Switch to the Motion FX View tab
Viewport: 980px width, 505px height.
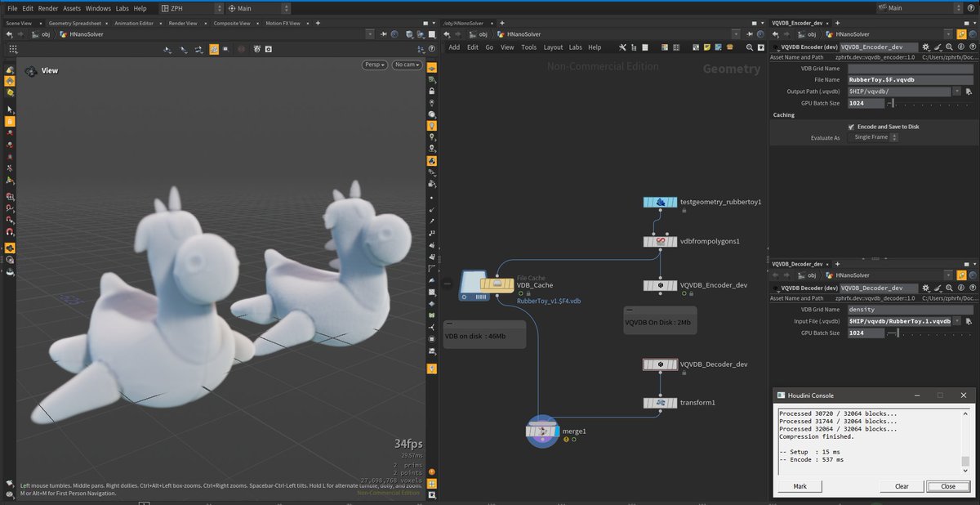coord(283,23)
